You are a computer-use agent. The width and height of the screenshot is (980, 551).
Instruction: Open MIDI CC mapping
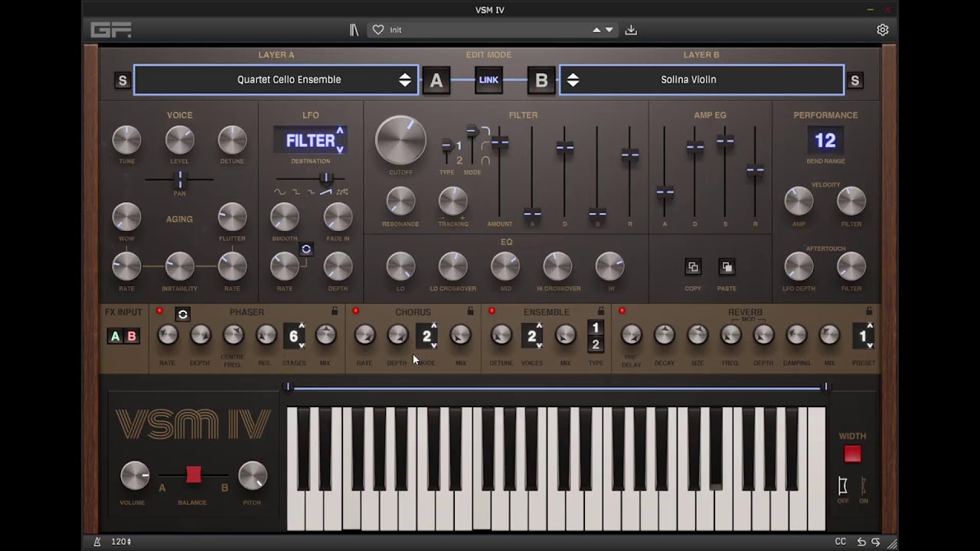(x=841, y=542)
